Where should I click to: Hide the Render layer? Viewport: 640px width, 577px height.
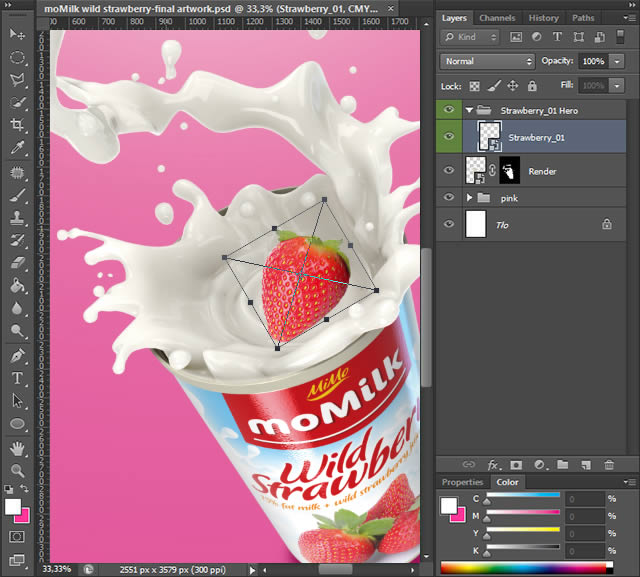click(449, 170)
